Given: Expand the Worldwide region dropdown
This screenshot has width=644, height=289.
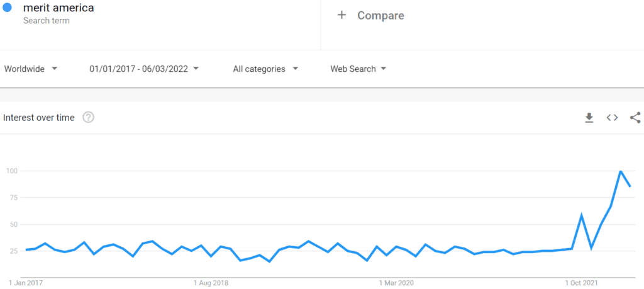Looking at the screenshot, I should pyautogui.click(x=31, y=69).
